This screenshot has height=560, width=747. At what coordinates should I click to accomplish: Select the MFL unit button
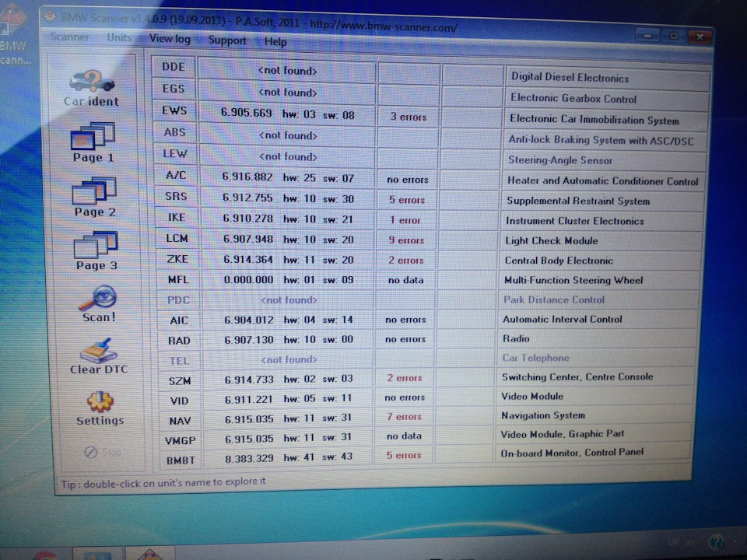[178, 280]
